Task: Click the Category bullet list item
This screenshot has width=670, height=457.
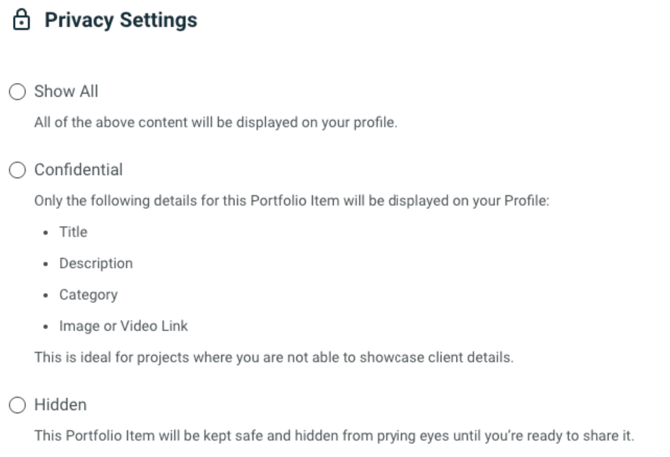Action: coord(88,295)
